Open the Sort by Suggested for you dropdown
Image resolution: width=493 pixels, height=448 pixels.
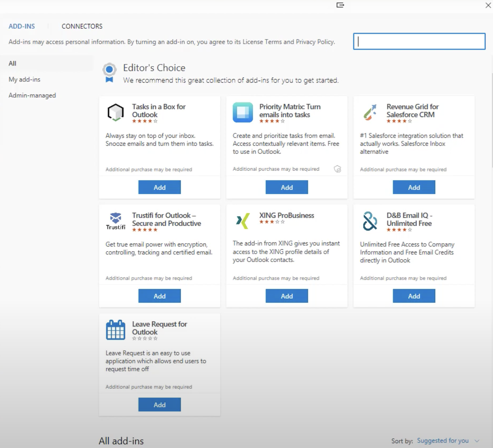[448, 441]
